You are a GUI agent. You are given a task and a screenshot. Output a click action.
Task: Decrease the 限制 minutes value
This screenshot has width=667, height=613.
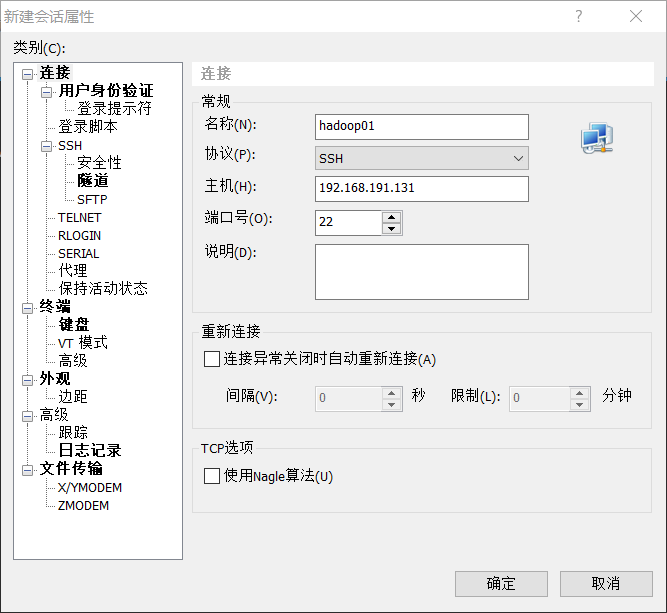pyautogui.click(x=579, y=405)
